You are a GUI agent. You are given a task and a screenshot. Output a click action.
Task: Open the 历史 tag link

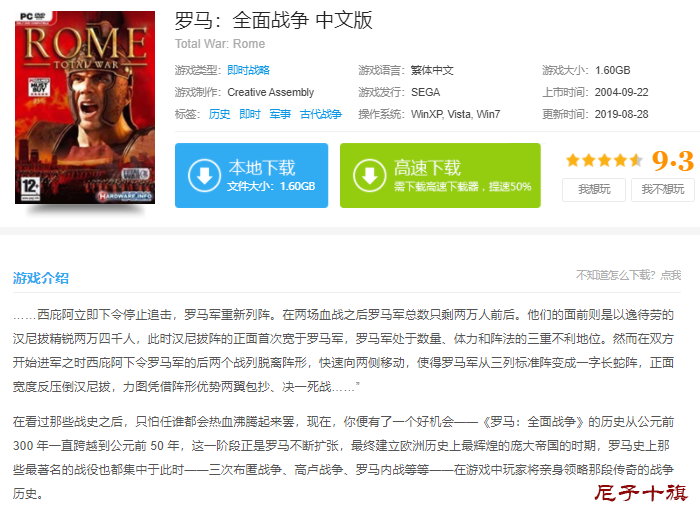(219, 114)
